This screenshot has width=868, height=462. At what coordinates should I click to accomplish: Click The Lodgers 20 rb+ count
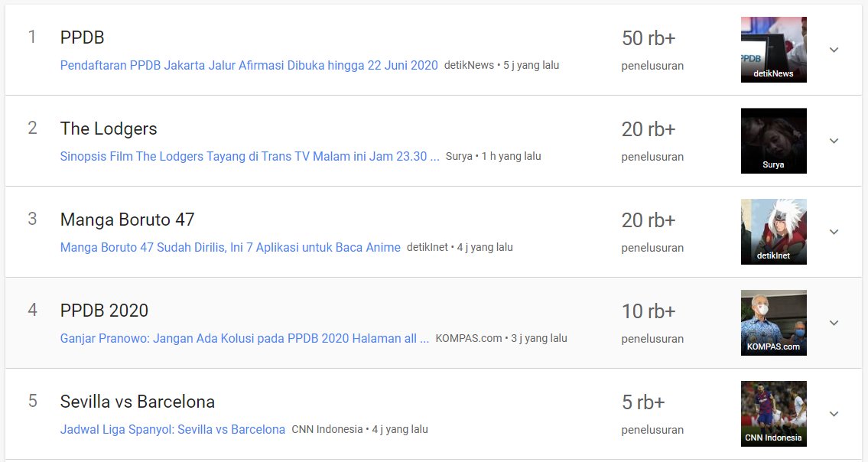(x=649, y=129)
